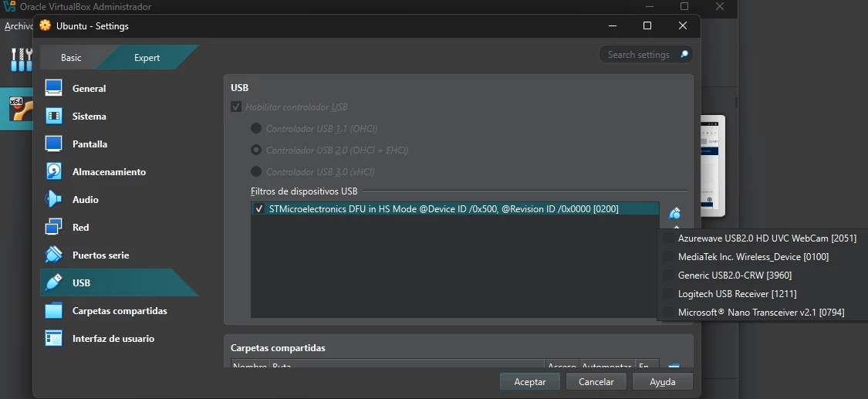Click the Filtros de dispositivos USB label
Screen dimensions: 868x399
pos(305,191)
